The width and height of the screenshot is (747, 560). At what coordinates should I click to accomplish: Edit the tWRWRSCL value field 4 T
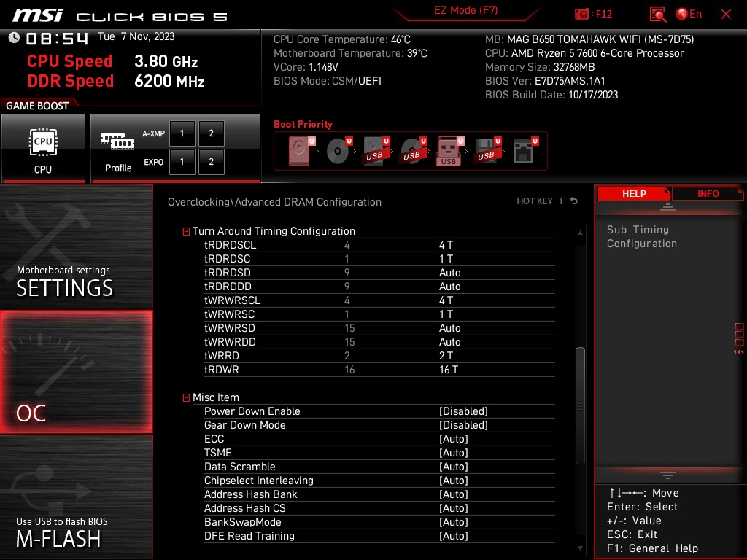(446, 300)
